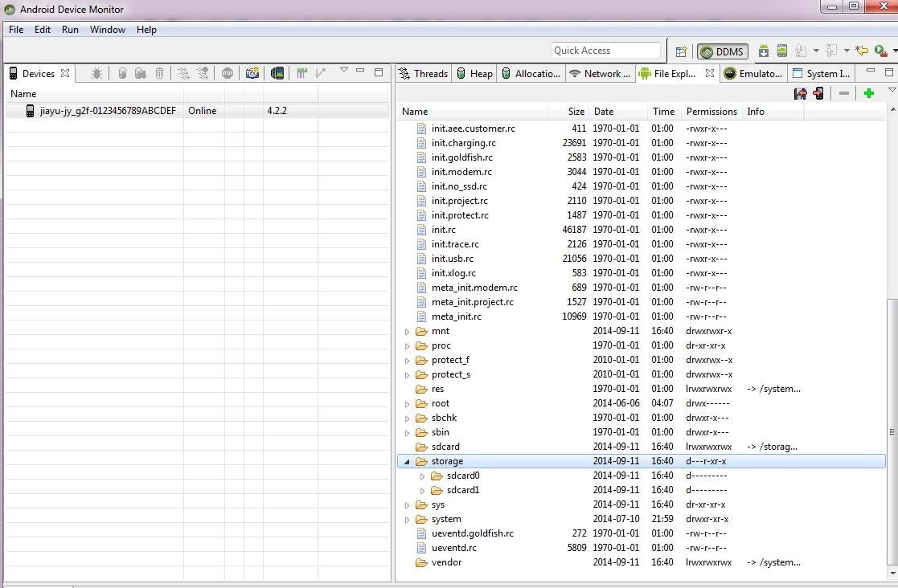This screenshot has height=588, width=898.
Task: Push a file onto the device
Action: (818, 93)
